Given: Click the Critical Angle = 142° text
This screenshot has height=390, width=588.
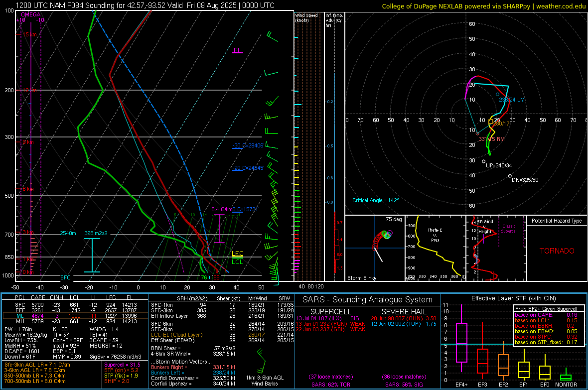Looking at the screenshot, I should pyautogui.click(x=376, y=200).
